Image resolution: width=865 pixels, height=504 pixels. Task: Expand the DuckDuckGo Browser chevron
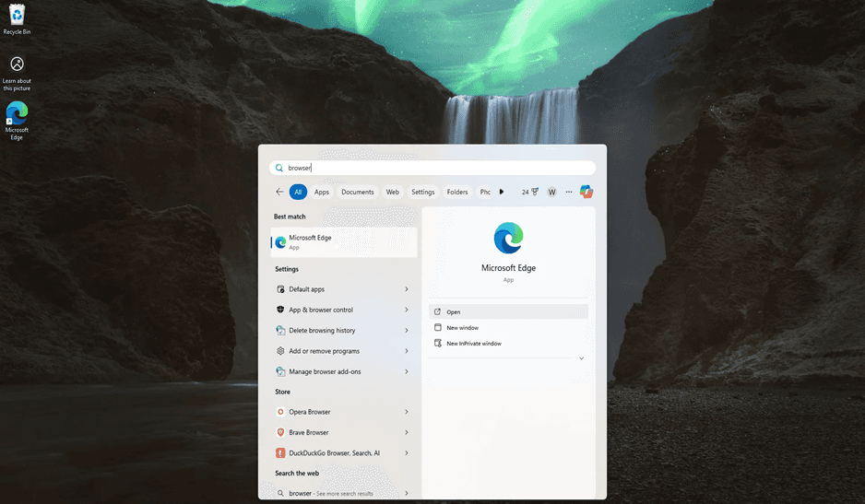coord(407,452)
